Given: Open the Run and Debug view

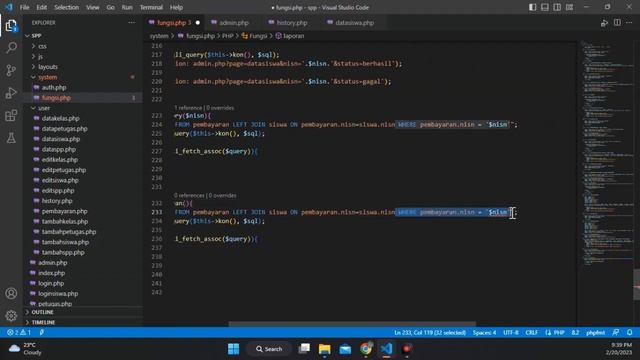Looking at the screenshot, I should click(11, 93).
